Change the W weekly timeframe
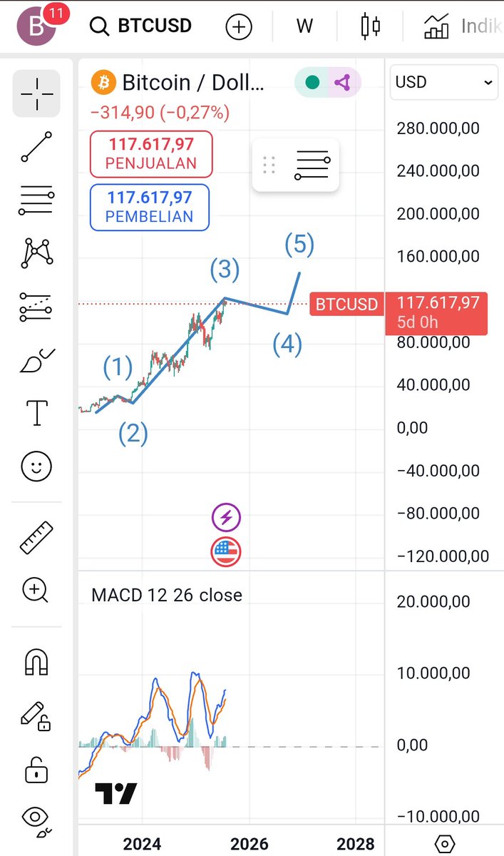Screen dimensions: 504x856 (x=304, y=26)
